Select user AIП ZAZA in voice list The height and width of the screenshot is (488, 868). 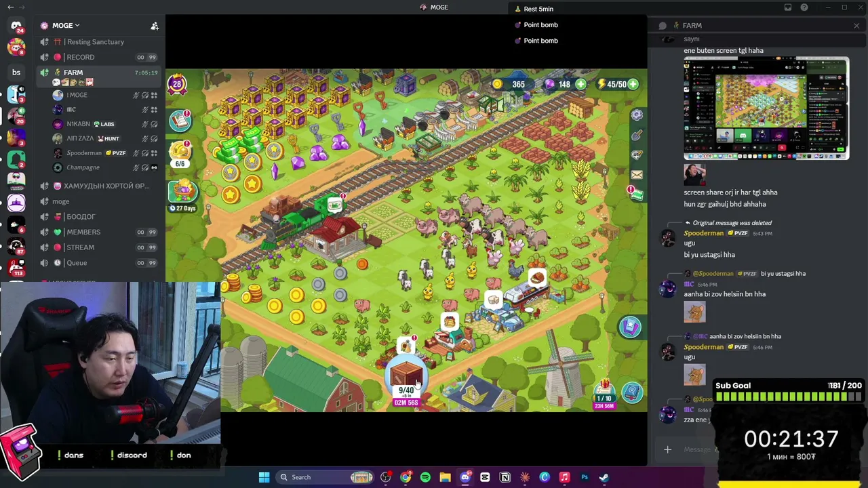click(105, 138)
